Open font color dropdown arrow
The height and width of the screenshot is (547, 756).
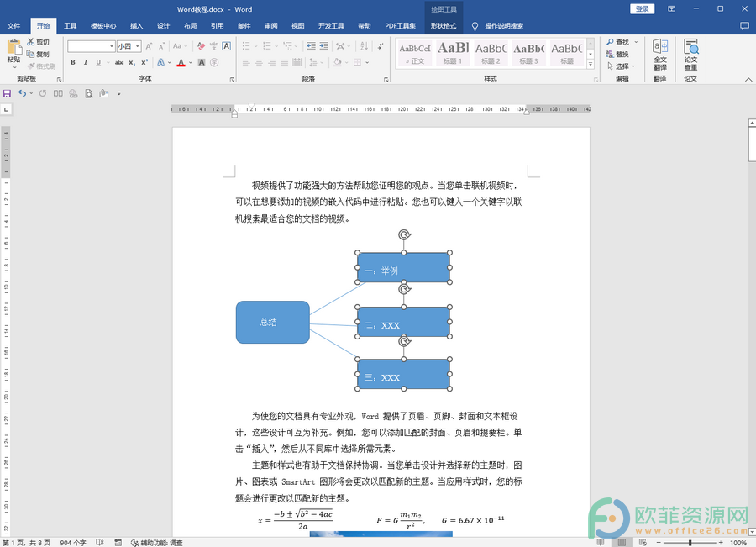[191, 63]
